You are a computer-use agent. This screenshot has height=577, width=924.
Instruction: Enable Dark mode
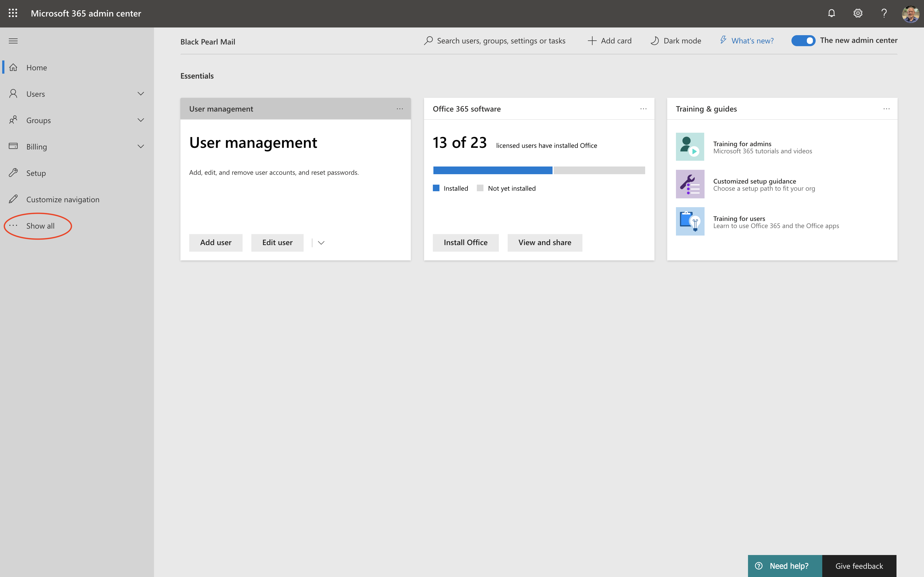click(x=676, y=41)
